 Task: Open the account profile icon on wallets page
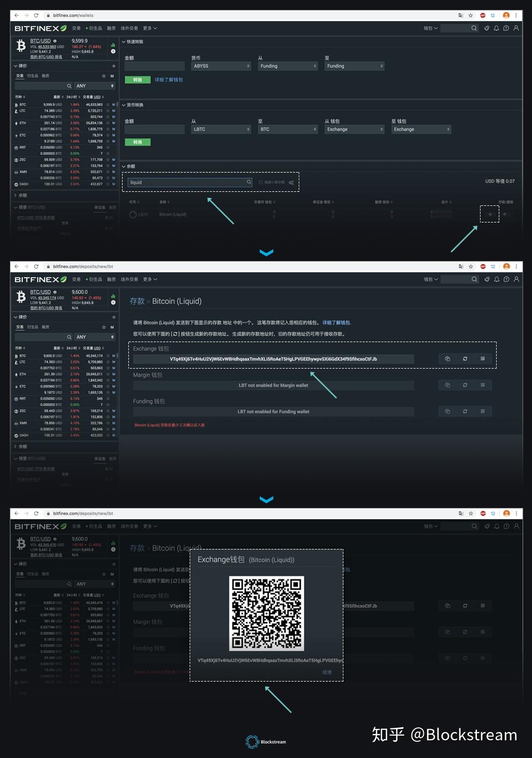(516, 28)
